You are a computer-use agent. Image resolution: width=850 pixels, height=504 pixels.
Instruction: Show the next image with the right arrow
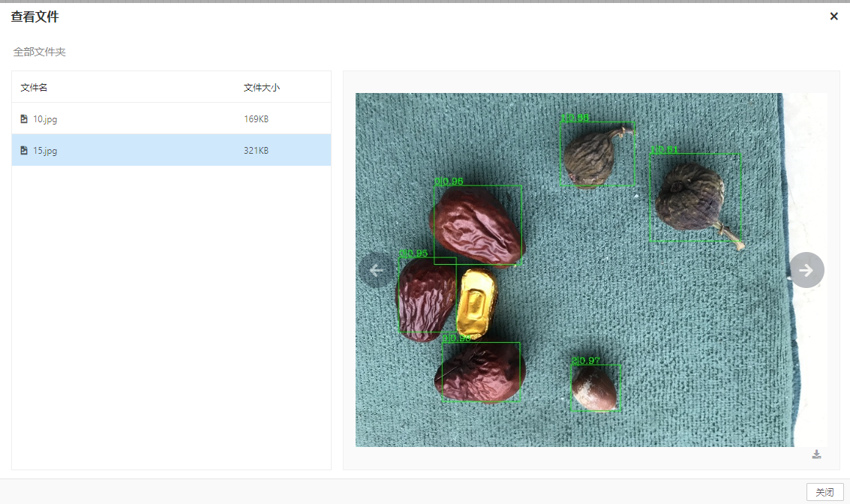click(x=806, y=270)
